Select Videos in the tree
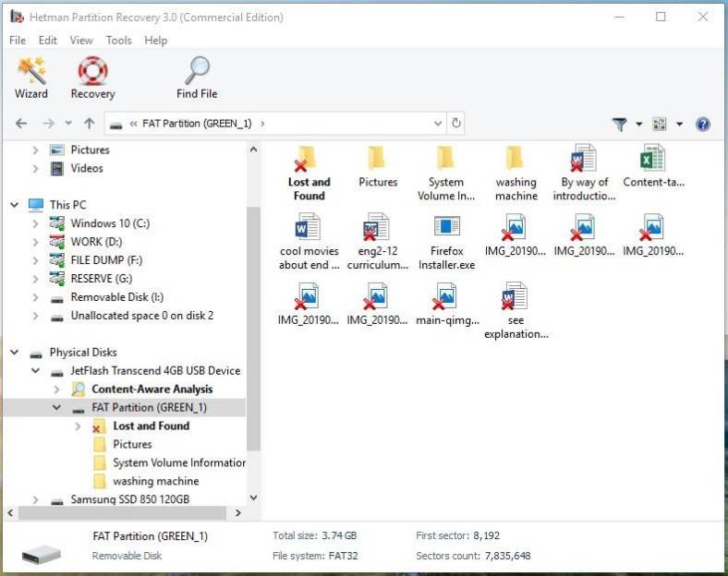Viewport: 728px width, 576px height. (87, 168)
